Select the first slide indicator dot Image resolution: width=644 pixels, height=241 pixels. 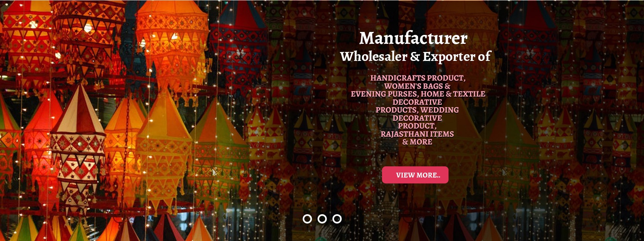click(x=307, y=219)
